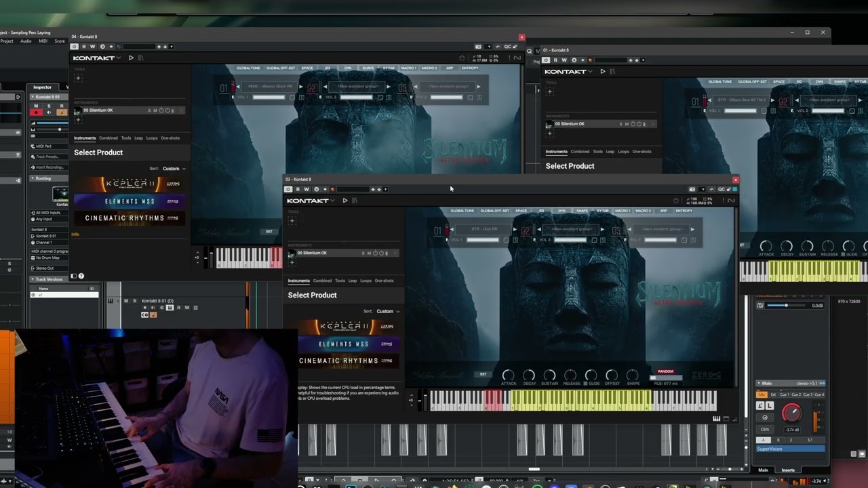Open the Elements MSS product in 04 Kontakt
The image size is (868, 488).
(129, 201)
